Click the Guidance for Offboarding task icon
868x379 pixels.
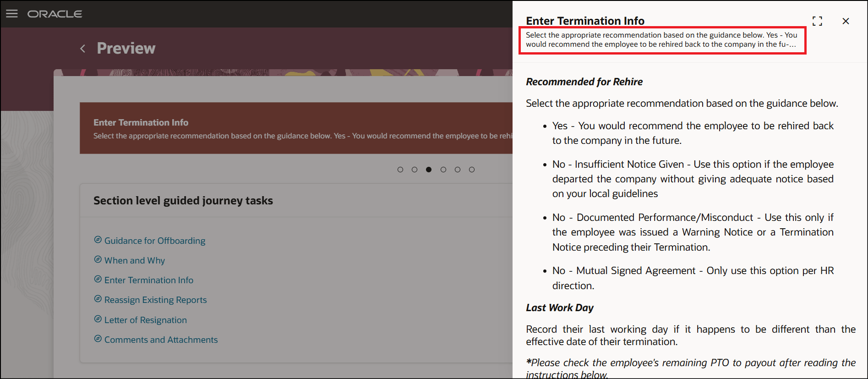click(x=98, y=240)
